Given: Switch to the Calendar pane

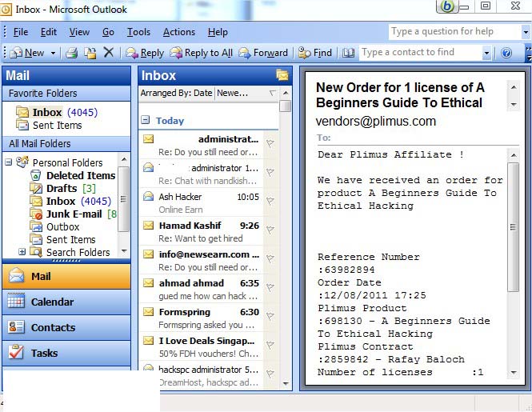Looking at the screenshot, I should pos(66,302).
